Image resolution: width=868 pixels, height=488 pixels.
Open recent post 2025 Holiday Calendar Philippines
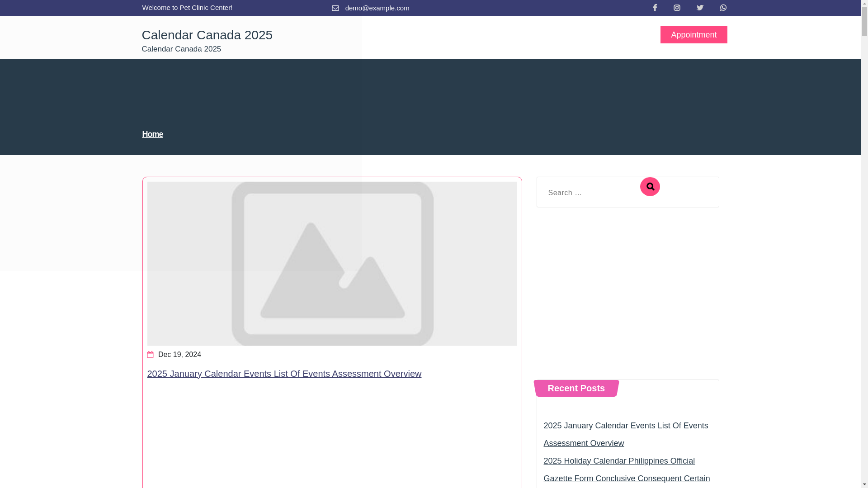coord(627,469)
